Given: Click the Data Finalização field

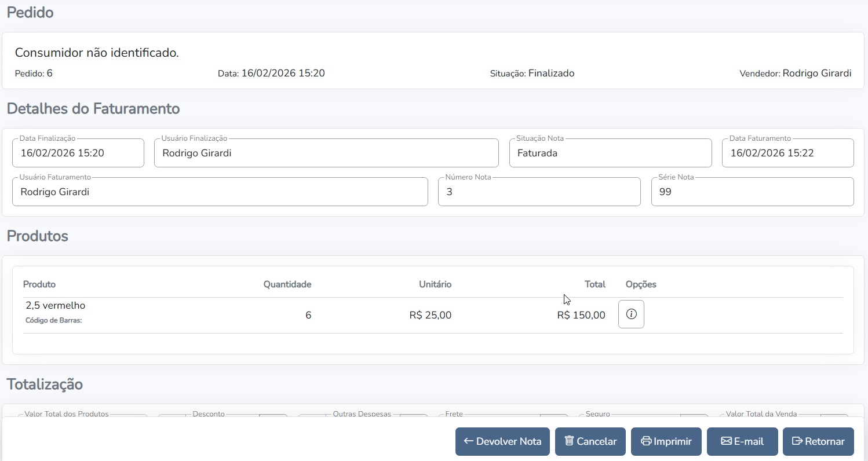Looking at the screenshot, I should (x=78, y=153).
